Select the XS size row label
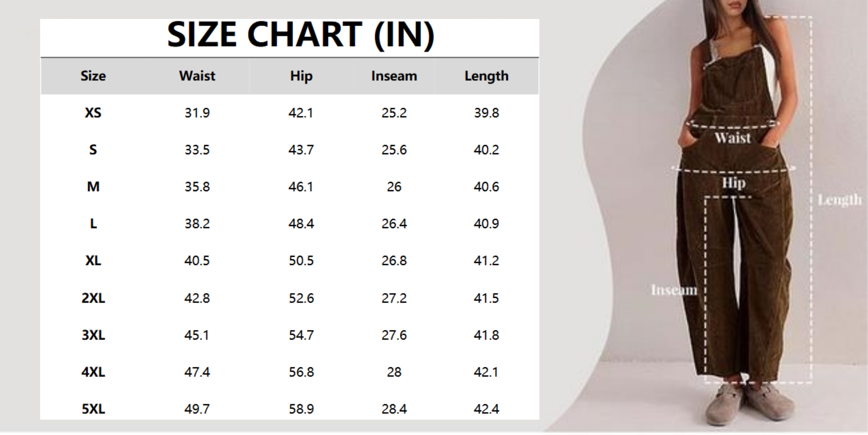Viewport: 868px width, 435px height. [93, 113]
